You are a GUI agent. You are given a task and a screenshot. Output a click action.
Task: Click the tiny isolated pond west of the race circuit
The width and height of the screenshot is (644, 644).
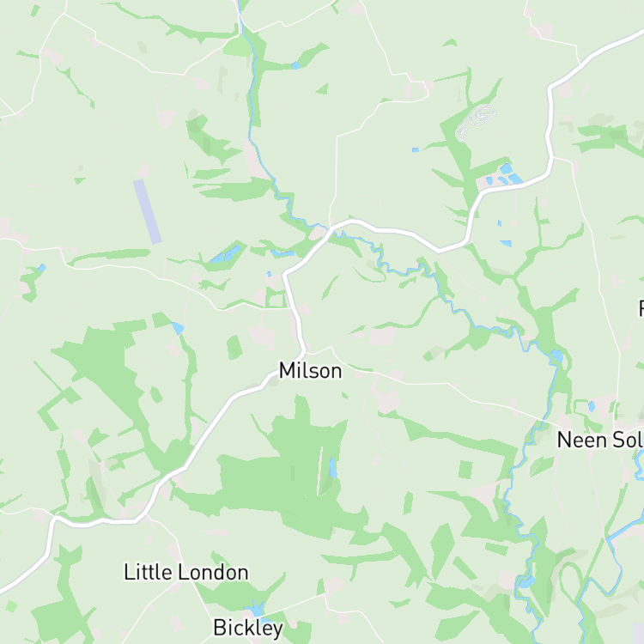tap(416, 150)
